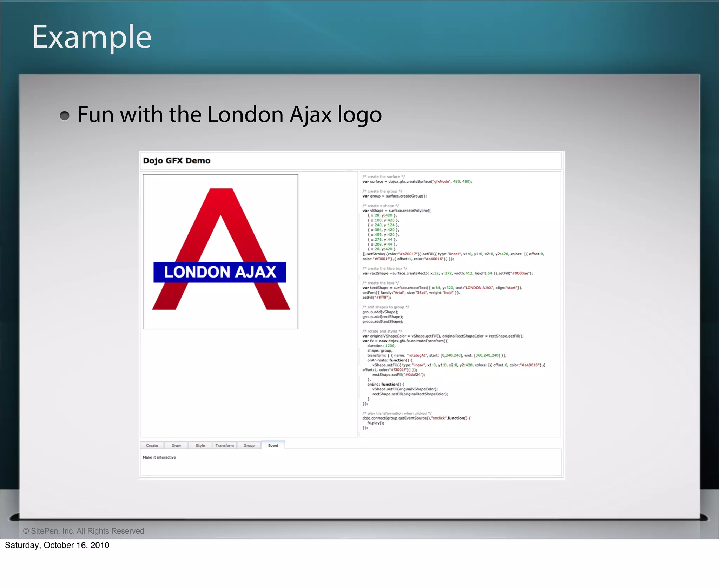Image resolution: width=719 pixels, height=588 pixels.
Task: Select the Style tab
Action: (200, 445)
